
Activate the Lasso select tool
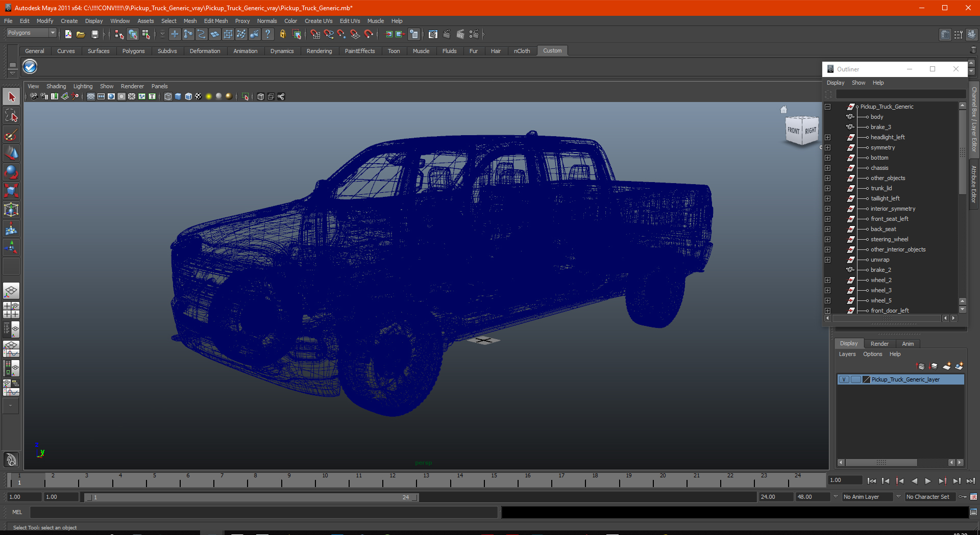(11, 116)
